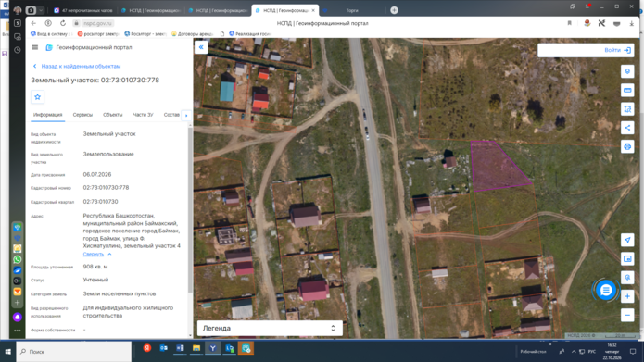This screenshot has width=644, height=362.
Task: Open the mail icon in browser sidebar
Action: click(18, 292)
